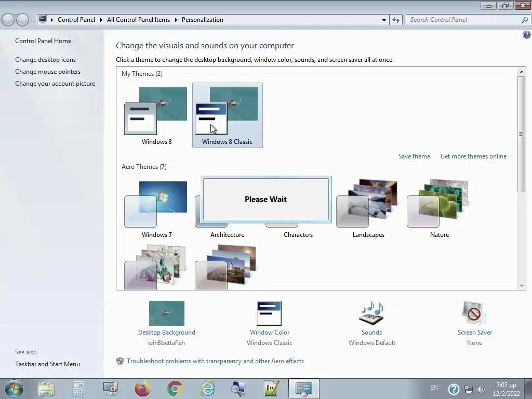Click the theme list scrollbar thumb
The height and width of the screenshot is (399, 532).
pos(522,134)
